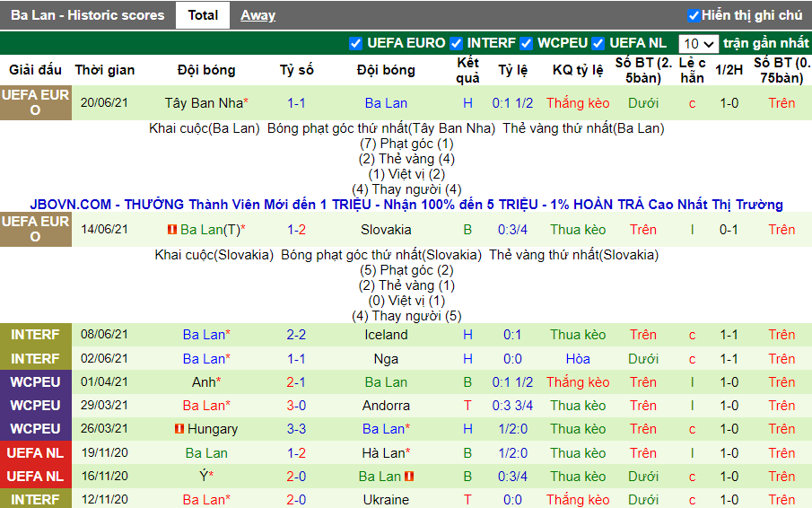
Task: Click the 0-1 halftime score for Slovakia match
Action: click(729, 230)
